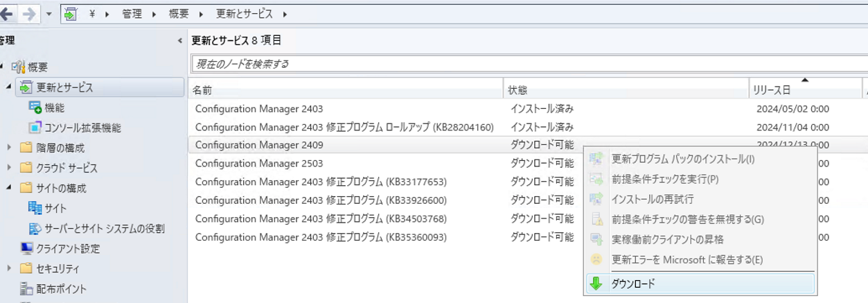868x303 pixels.
Task: Click the 概要 overview node icon
Action: pos(19,67)
